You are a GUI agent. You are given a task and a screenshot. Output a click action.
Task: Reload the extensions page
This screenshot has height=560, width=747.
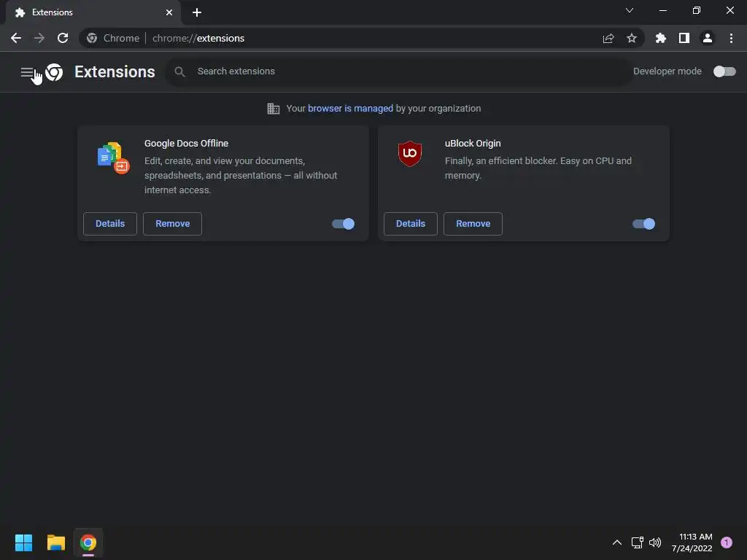tap(63, 38)
